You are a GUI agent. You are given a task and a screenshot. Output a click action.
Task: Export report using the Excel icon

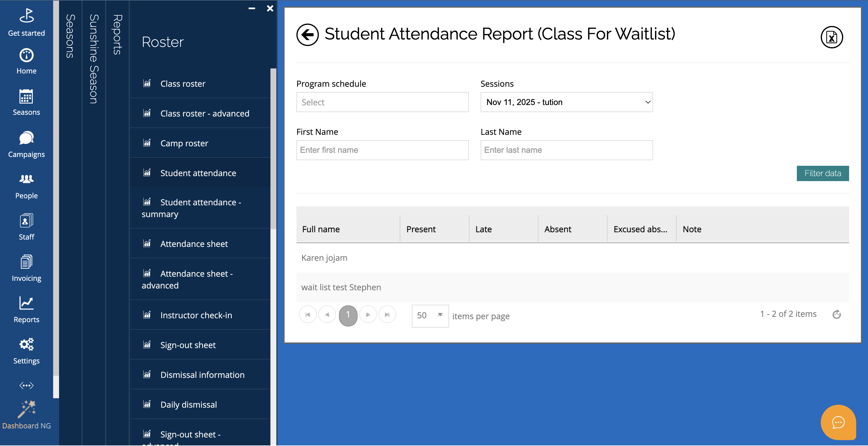(x=831, y=37)
